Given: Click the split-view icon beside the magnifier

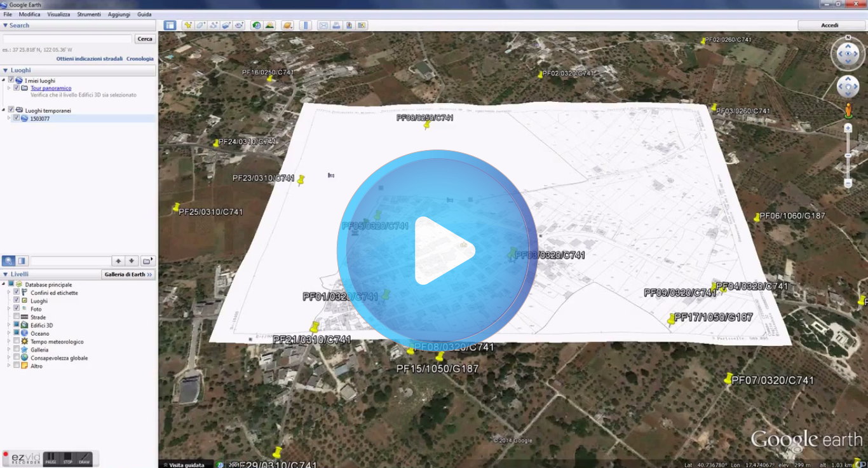Looking at the screenshot, I should coord(22,261).
